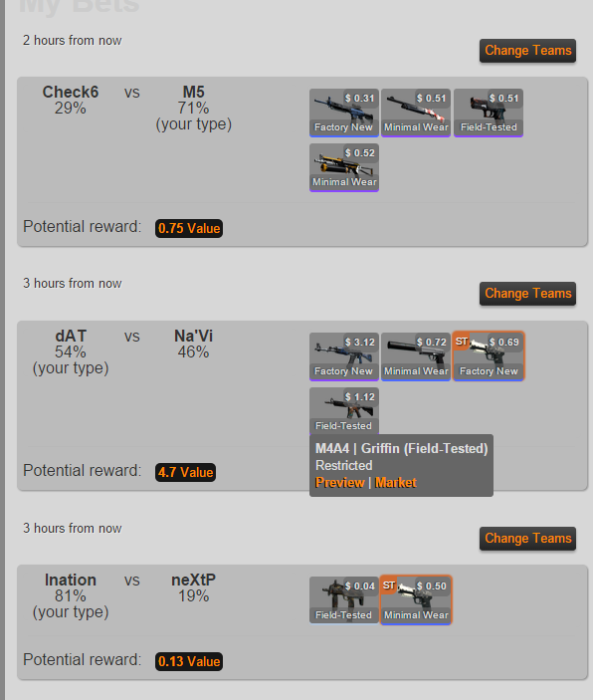Viewport: 593px width, 700px height.
Task: Change teams for dAT vs Na'Vi bet
Action: (528, 294)
